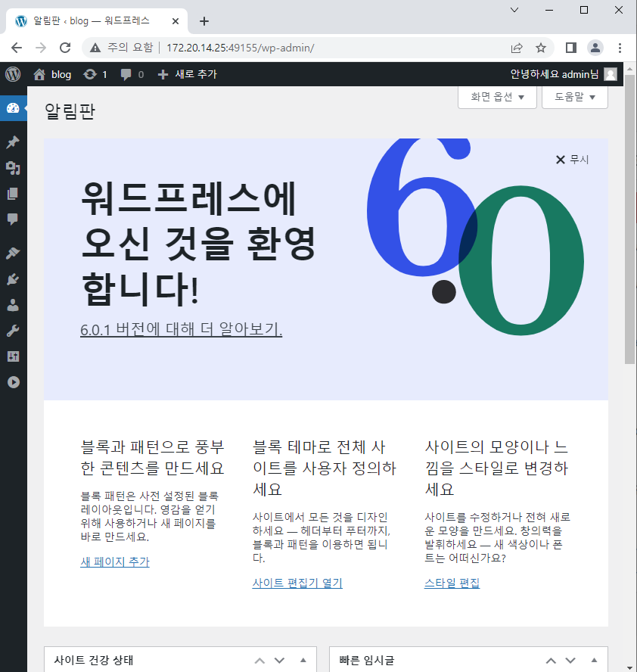Click the '사이트 편집기 열기' link
Screen dimensions: 637x672
297,583
